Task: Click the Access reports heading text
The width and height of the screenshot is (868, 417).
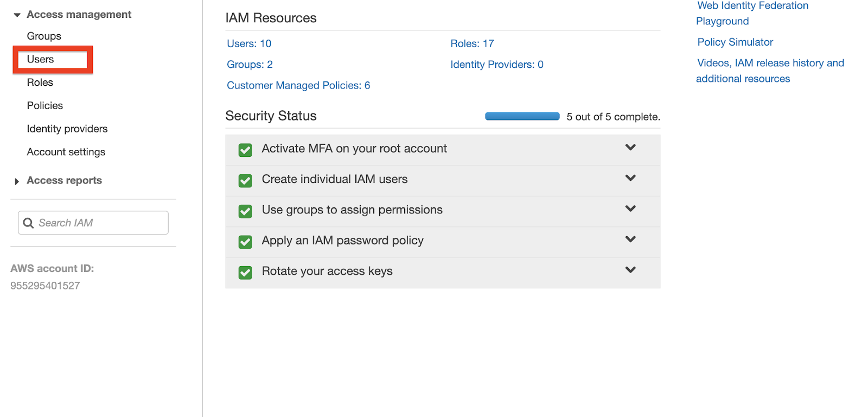Action: click(65, 180)
